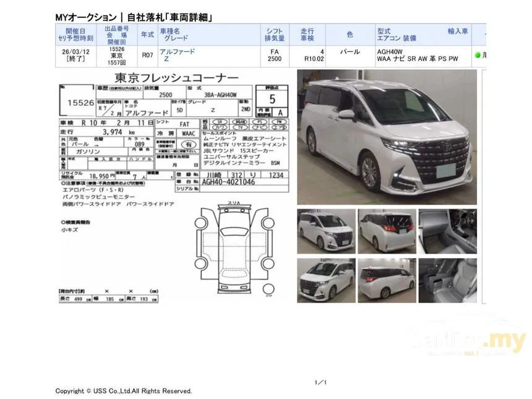Open the bottom-middle rear side thumbnail
The image size is (532, 399).
387,281
